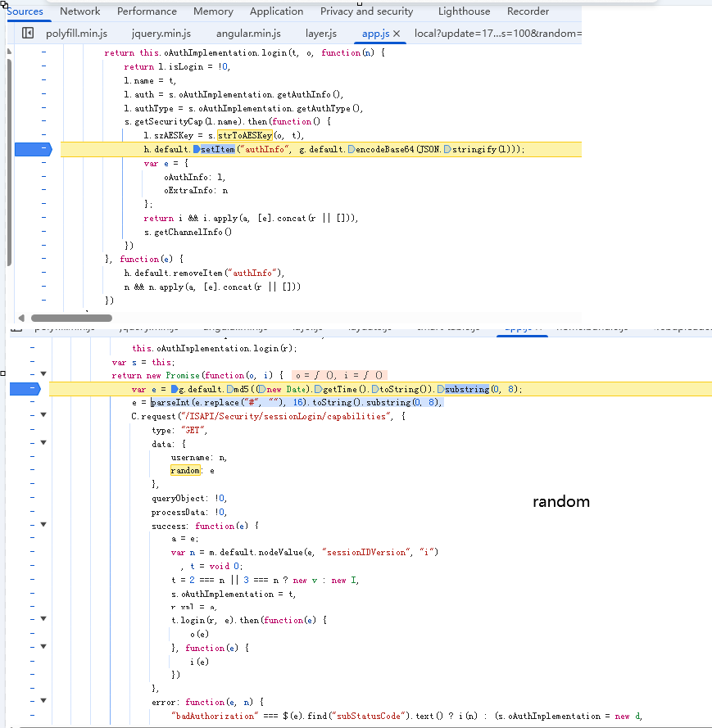
Task: Open the Lighthouse panel tab
Action: pos(464,11)
